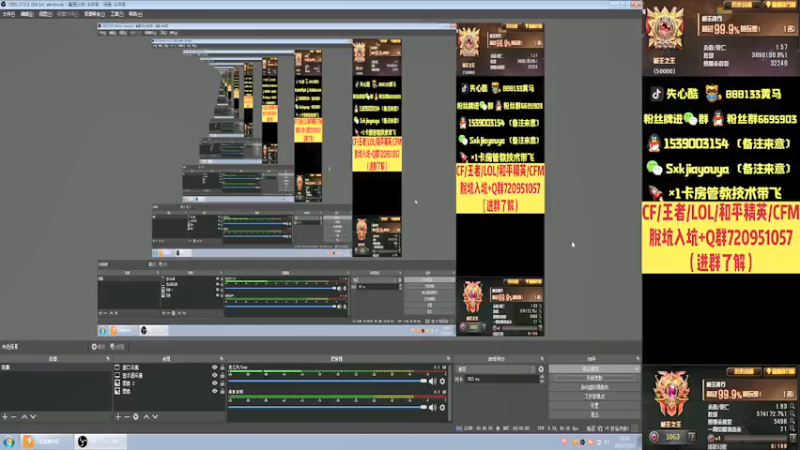Move source up in Sources panel
This screenshot has width=800, height=450.
pos(146,417)
